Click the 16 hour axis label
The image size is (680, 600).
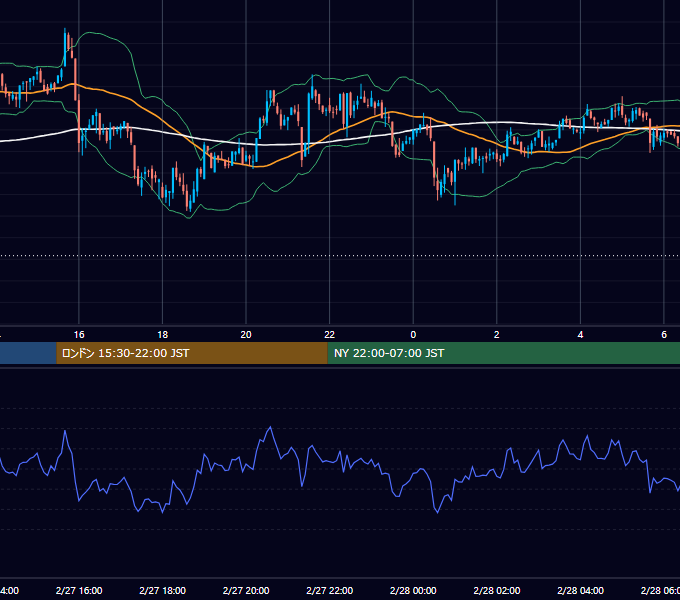coord(79,335)
